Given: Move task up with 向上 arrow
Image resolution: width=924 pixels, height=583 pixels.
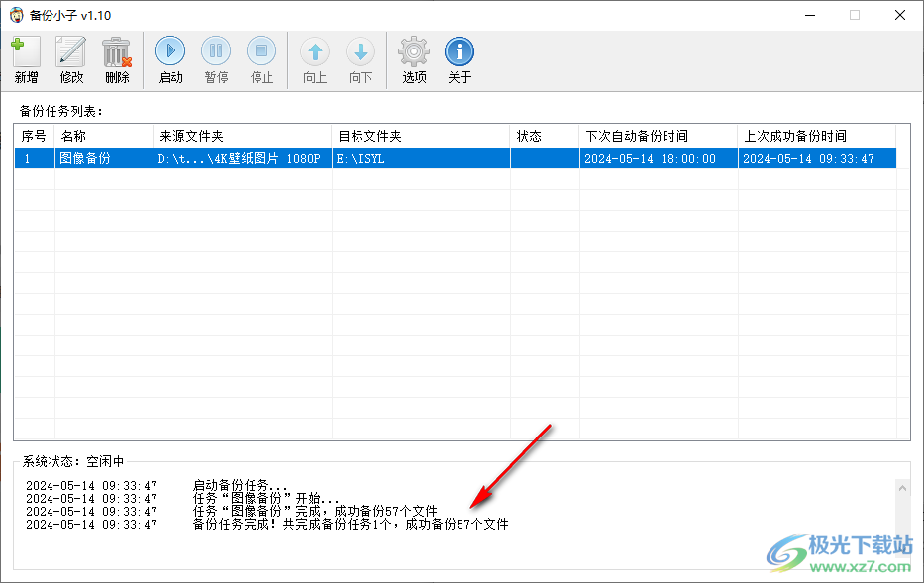Looking at the screenshot, I should (315, 51).
